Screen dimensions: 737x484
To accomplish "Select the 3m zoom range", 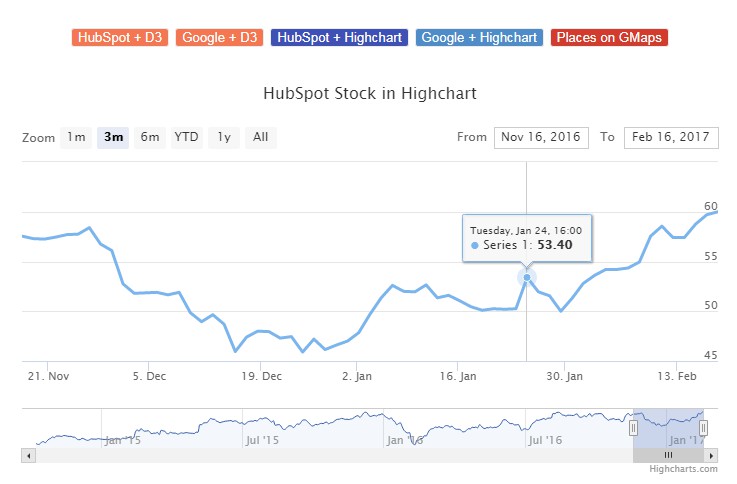I will (114, 137).
